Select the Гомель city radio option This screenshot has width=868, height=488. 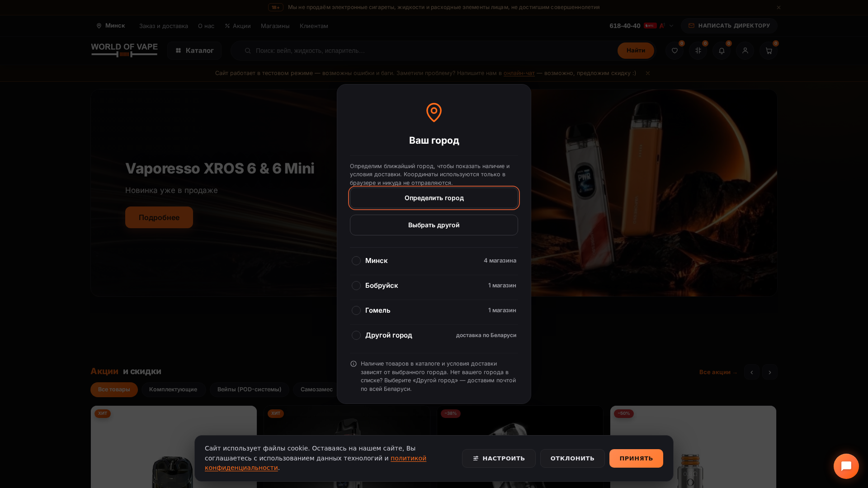point(356,310)
